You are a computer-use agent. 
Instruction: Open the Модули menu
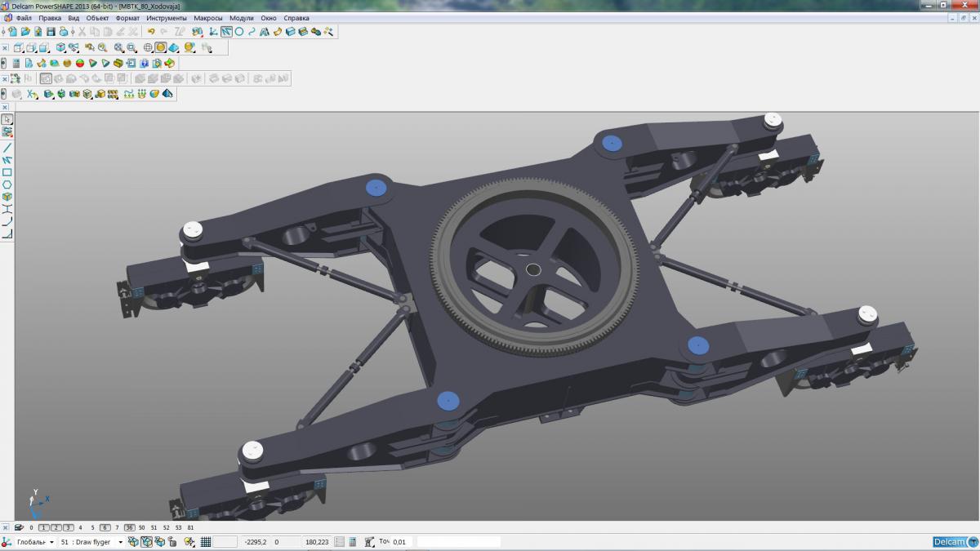coord(242,18)
